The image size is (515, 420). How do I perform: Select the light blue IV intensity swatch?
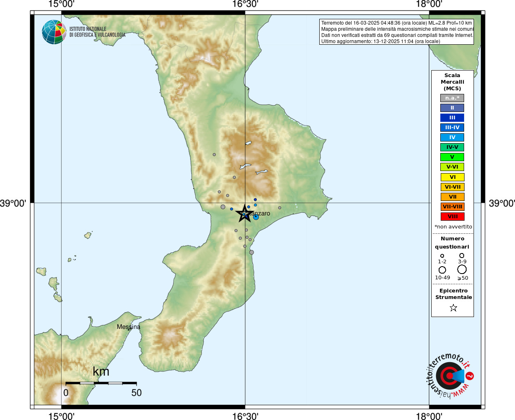(x=452, y=137)
